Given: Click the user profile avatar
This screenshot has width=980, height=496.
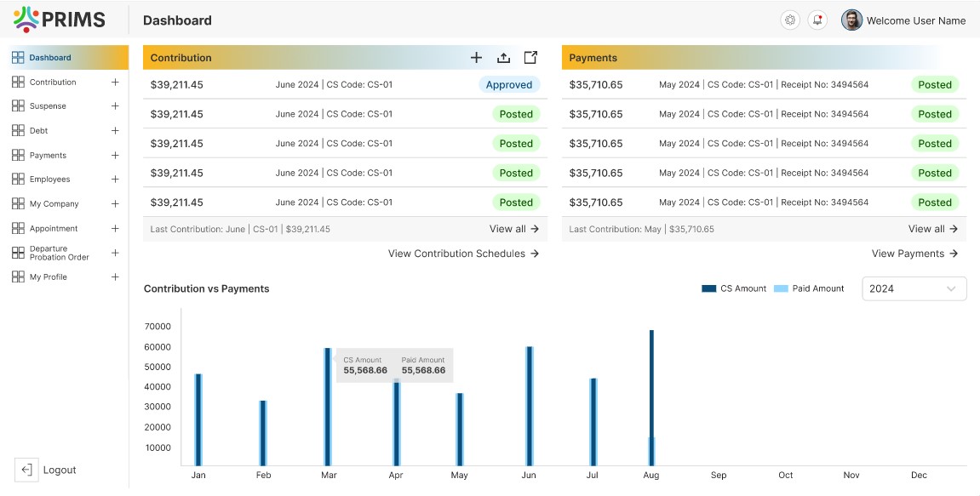Looking at the screenshot, I should [851, 20].
